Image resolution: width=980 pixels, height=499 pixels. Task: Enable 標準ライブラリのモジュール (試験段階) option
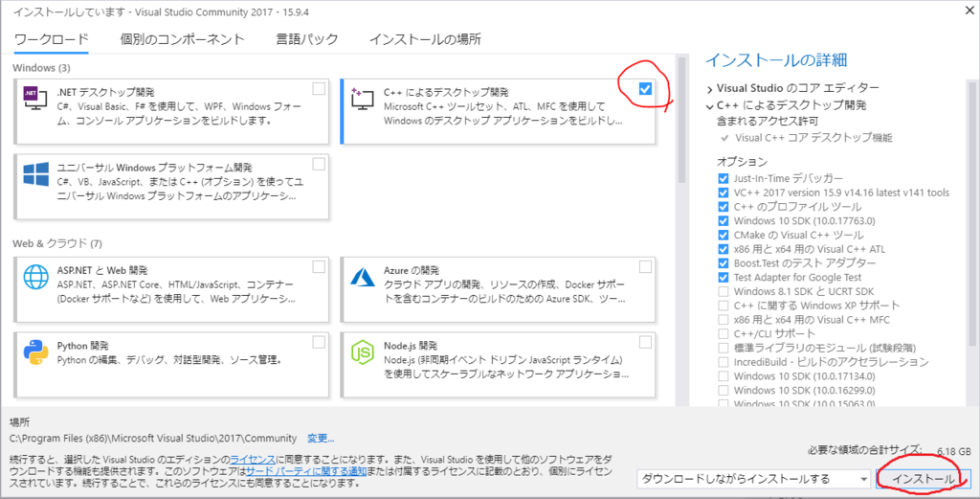click(x=724, y=348)
